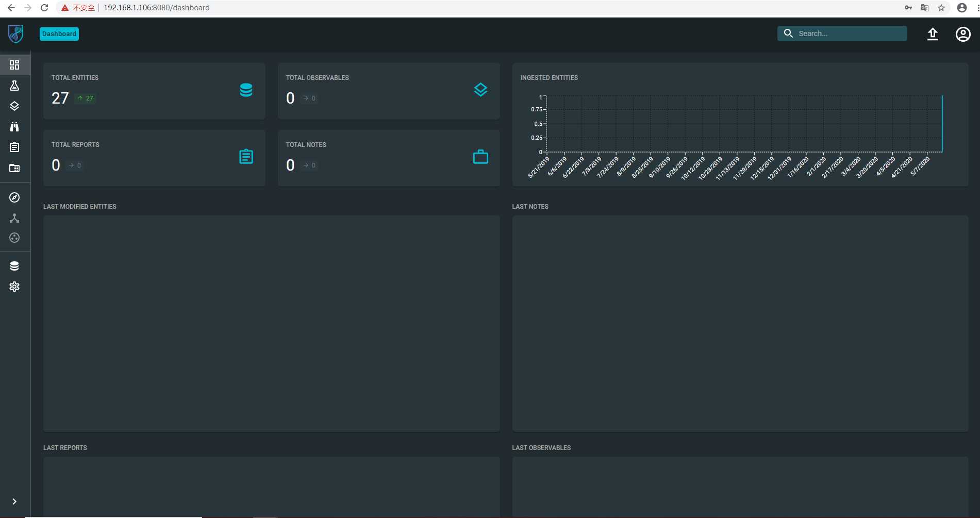
Task: Expand the sidebar with bottom chevron
Action: click(14, 502)
